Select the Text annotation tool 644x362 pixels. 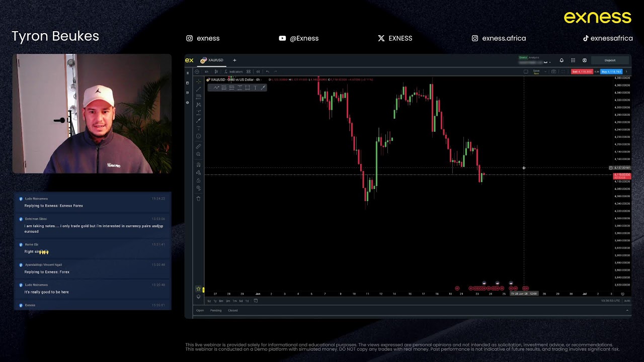pyautogui.click(x=198, y=128)
